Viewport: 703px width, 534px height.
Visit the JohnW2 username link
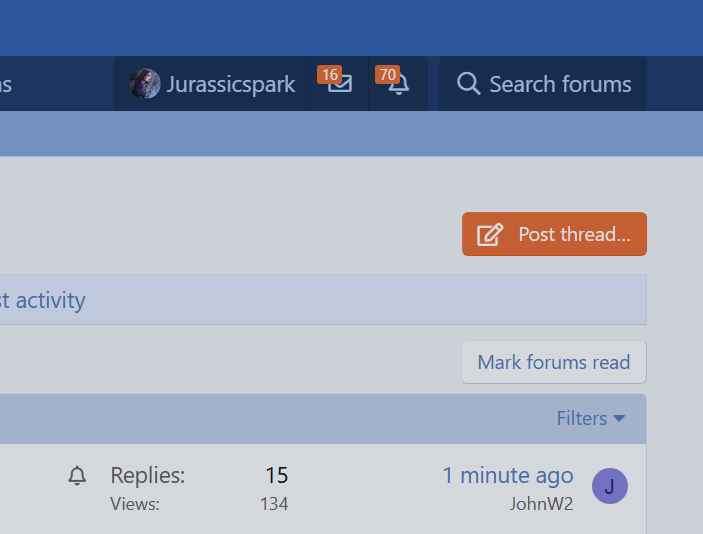(541, 503)
